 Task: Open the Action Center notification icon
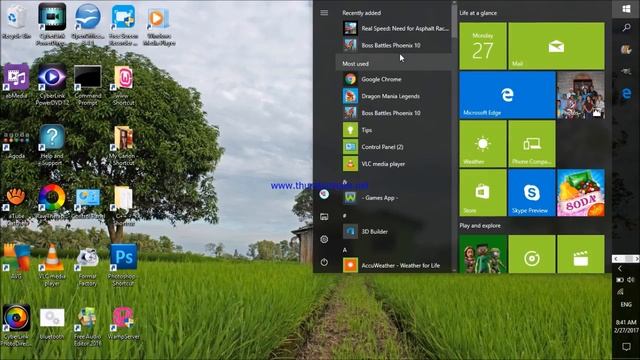click(x=626, y=347)
